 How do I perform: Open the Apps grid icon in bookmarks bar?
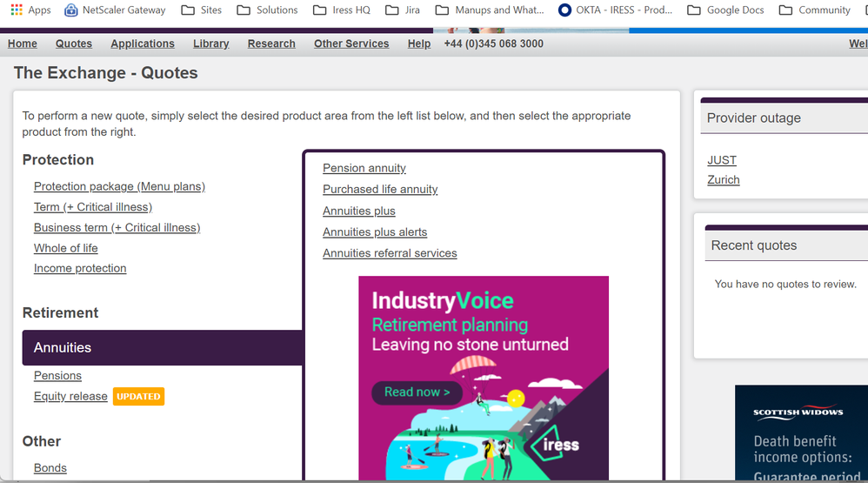[17, 10]
